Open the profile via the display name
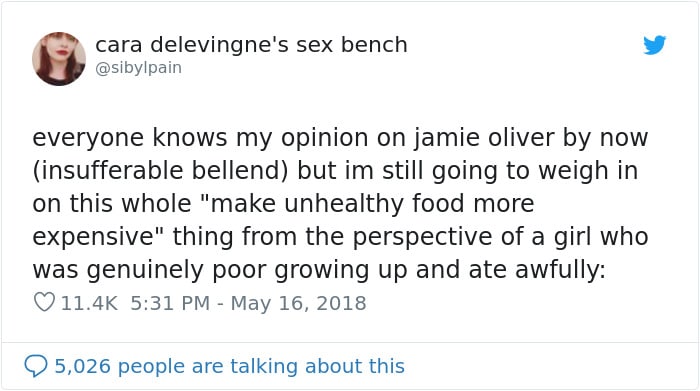Screen dimensions: 700x391 click(x=251, y=45)
